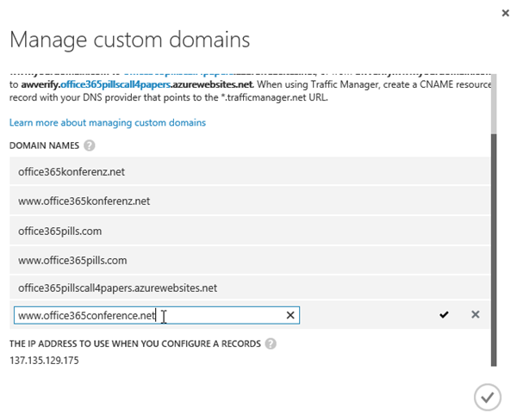
Task: Open help icon beside IP address heading
Action: (271, 343)
